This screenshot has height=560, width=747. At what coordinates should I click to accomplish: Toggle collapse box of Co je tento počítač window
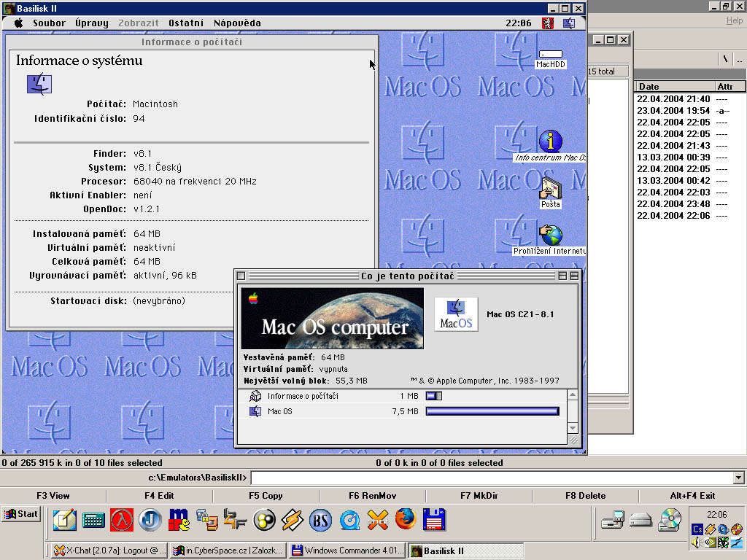pyautogui.click(x=574, y=276)
